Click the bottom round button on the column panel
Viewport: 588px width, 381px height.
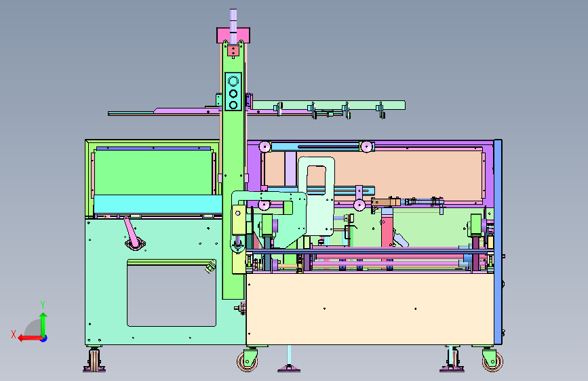233,105
